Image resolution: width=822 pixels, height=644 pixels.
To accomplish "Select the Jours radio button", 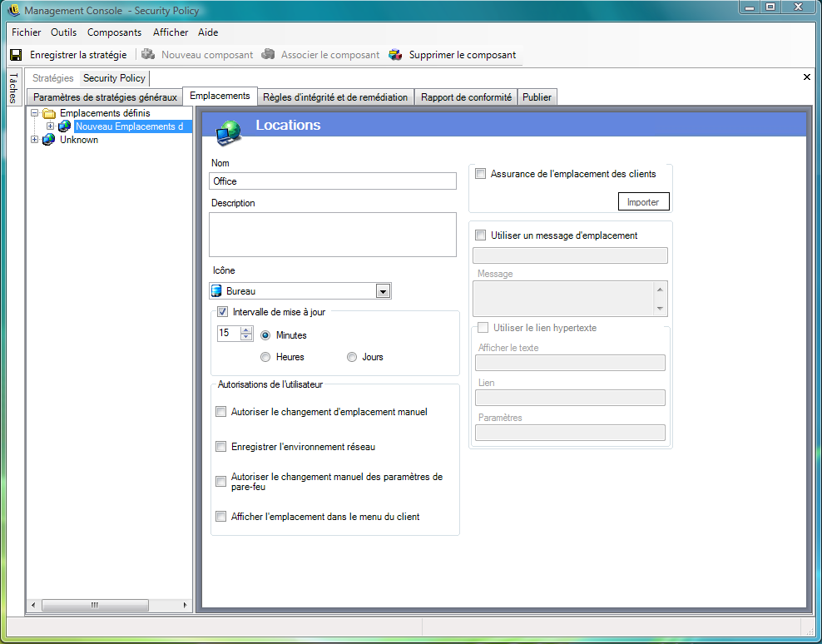I will [352, 357].
